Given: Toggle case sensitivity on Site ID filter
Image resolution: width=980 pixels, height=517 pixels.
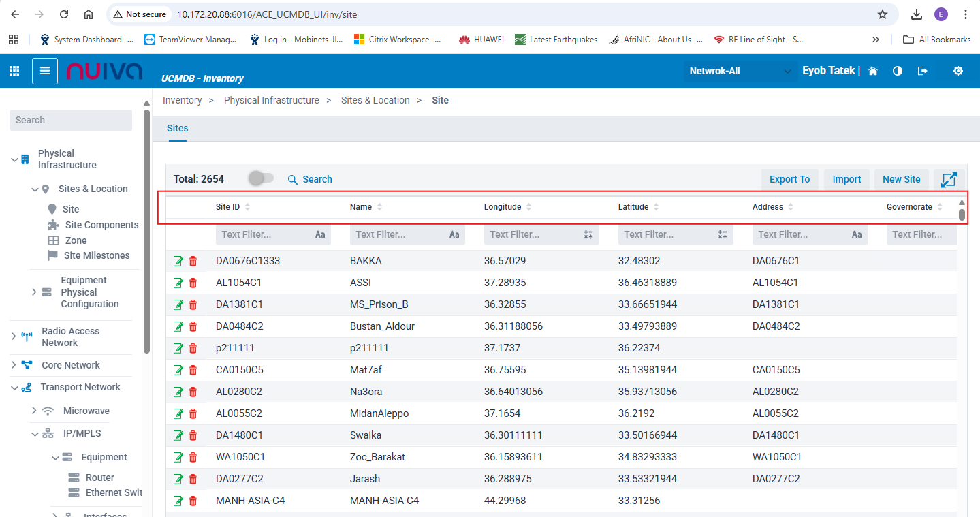Looking at the screenshot, I should (x=320, y=234).
